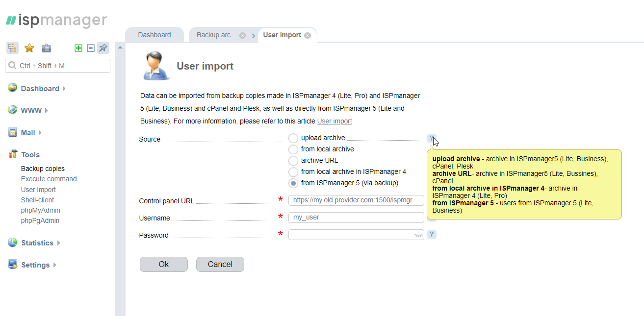Switch to the Dashboard tab

(155, 35)
